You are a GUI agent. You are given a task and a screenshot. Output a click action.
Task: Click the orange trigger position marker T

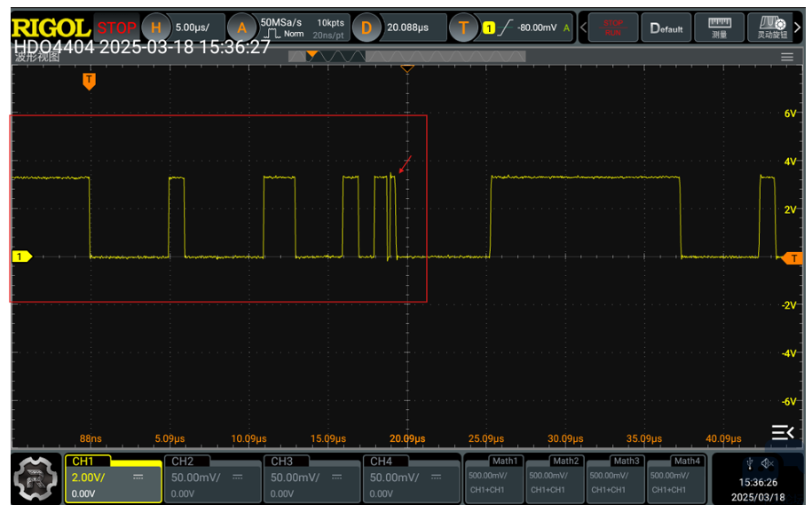pyautogui.click(x=89, y=81)
